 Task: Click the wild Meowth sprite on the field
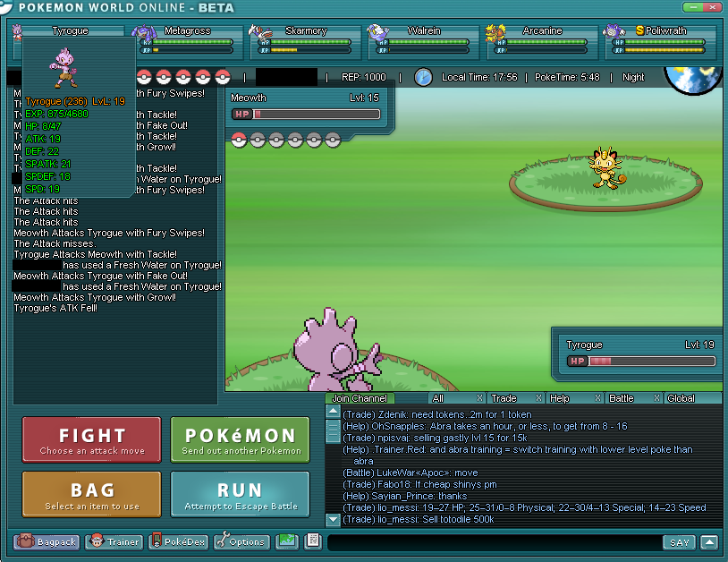(x=607, y=168)
